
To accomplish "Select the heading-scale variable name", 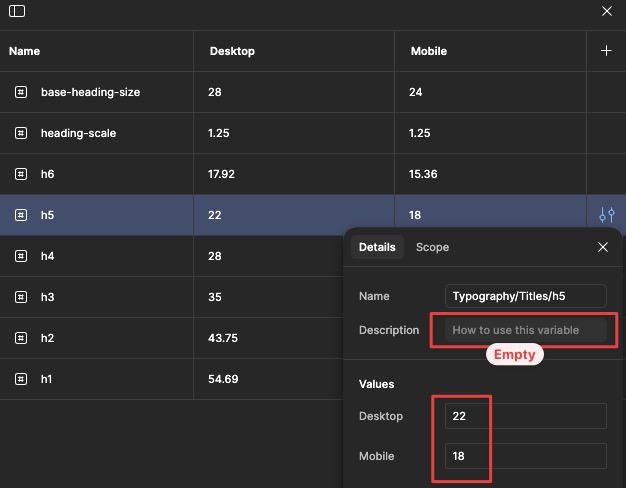I will click(x=78, y=133).
